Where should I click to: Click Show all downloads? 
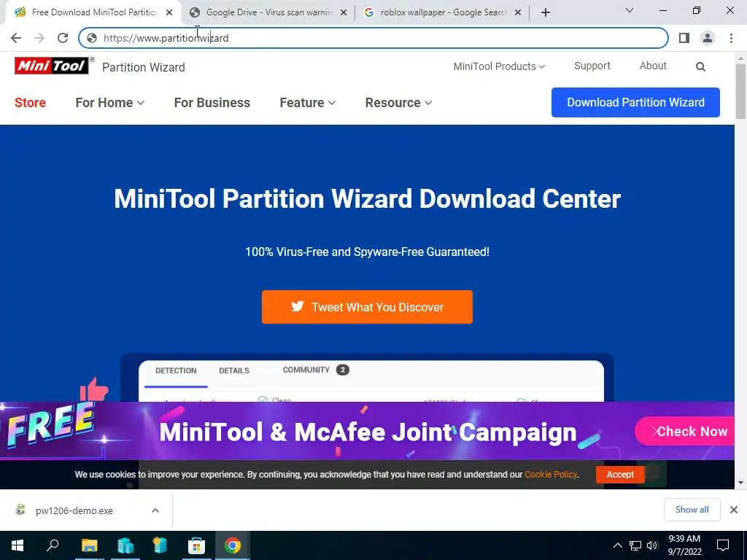tap(692, 510)
